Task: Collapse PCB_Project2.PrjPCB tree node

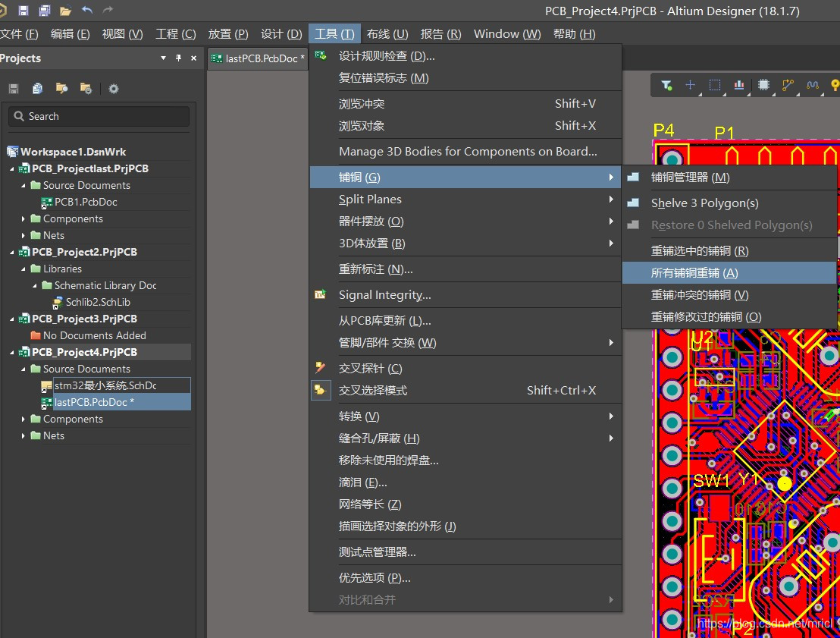Action: (x=12, y=252)
